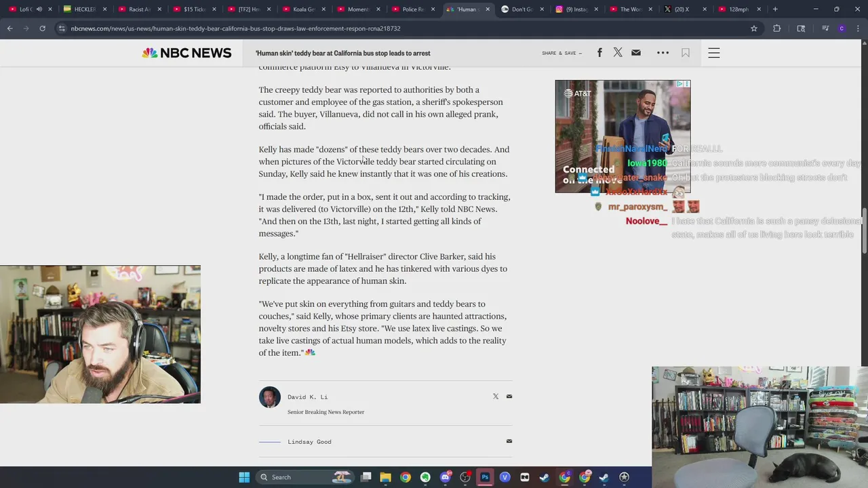Switch to the Police Re tab

[x=412, y=9]
